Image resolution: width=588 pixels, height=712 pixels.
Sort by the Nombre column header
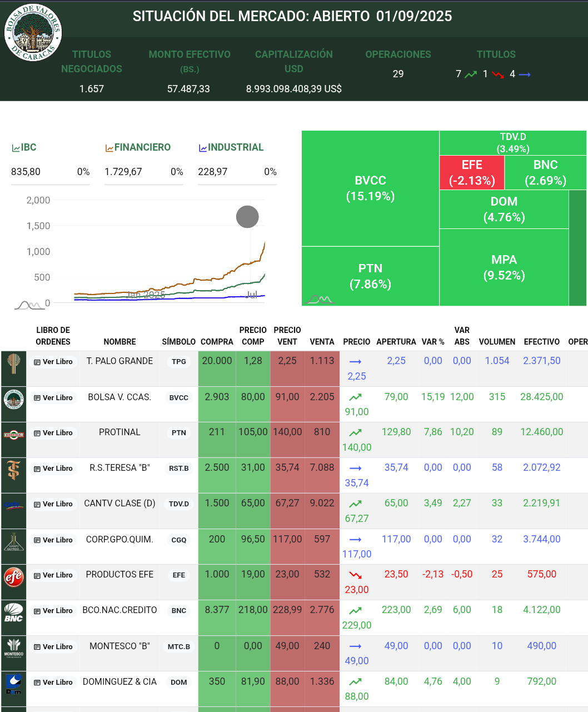pyautogui.click(x=119, y=342)
